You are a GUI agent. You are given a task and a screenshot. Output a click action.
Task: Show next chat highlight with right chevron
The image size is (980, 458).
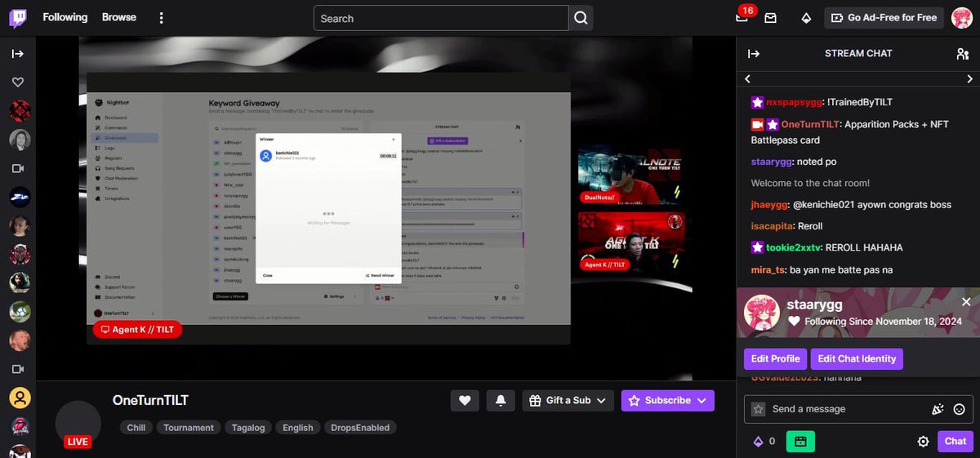(x=969, y=79)
